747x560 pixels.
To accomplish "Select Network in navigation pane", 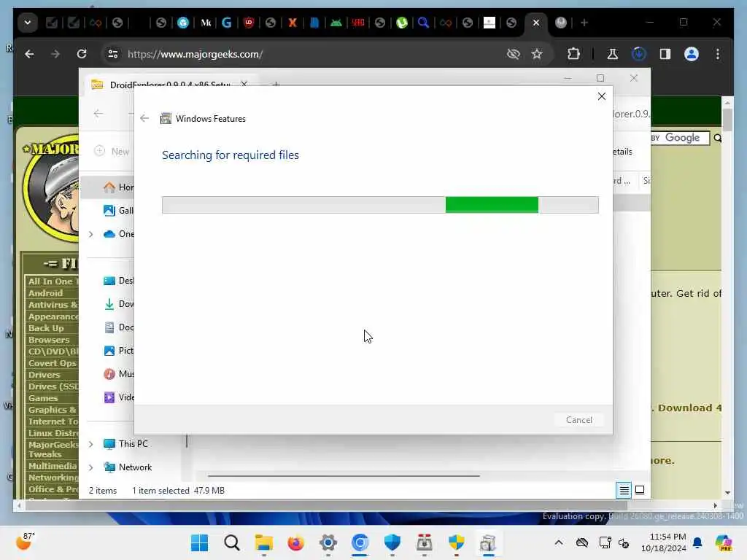I will [128, 467].
